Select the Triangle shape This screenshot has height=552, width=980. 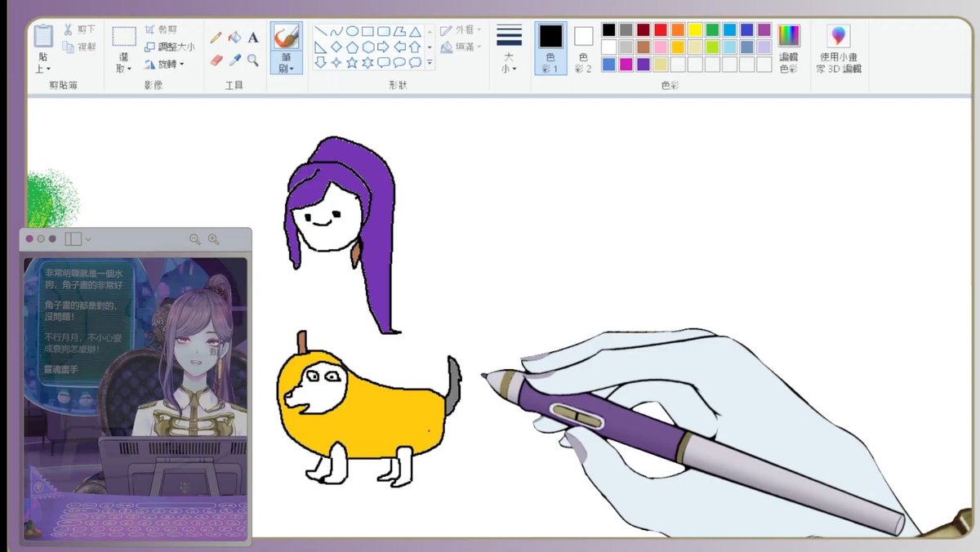pos(415,31)
